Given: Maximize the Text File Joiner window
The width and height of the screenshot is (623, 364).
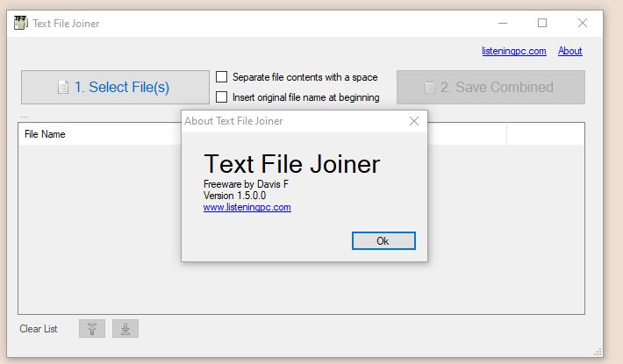Looking at the screenshot, I should [542, 23].
